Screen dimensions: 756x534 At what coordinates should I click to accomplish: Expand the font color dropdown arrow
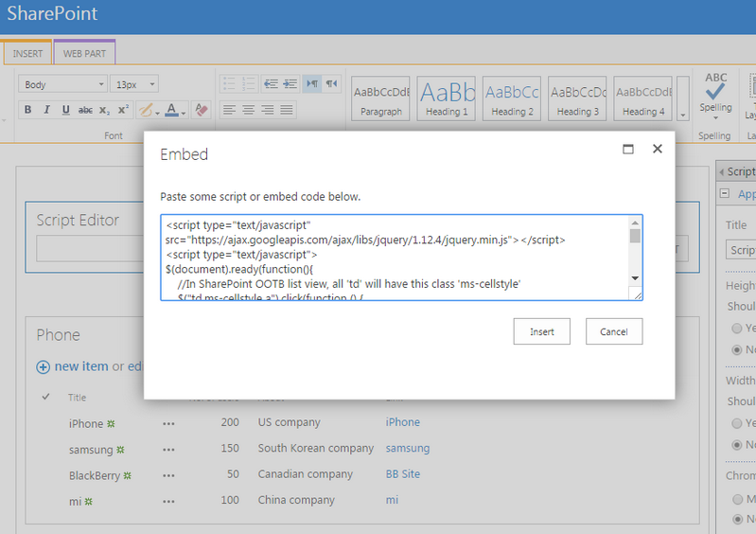(184, 114)
